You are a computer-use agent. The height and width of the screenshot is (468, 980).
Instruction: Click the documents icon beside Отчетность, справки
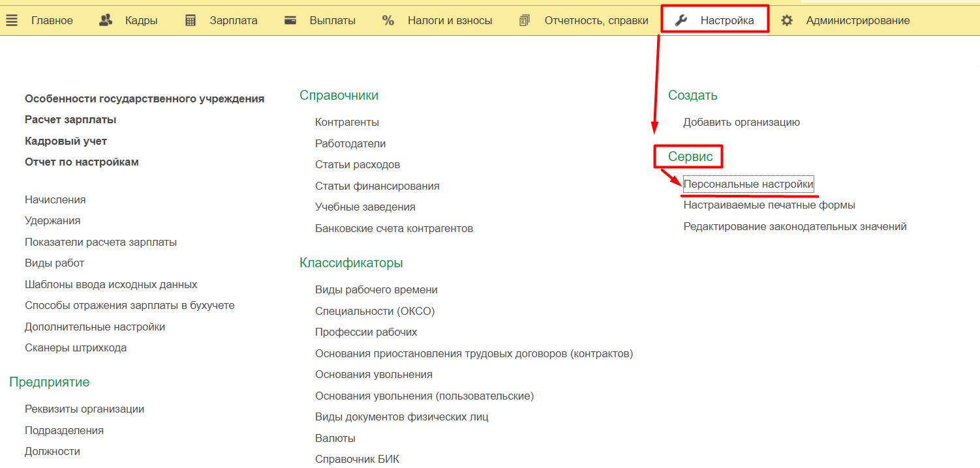pos(525,20)
